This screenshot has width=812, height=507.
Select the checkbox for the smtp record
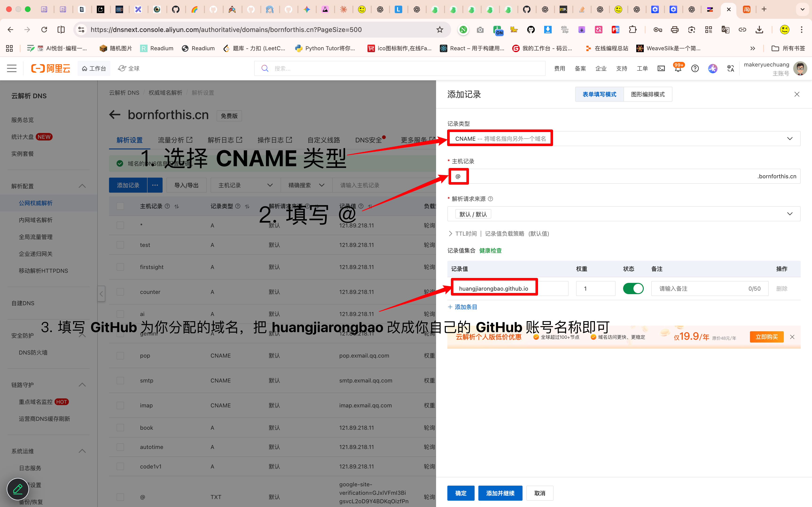click(120, 380)
